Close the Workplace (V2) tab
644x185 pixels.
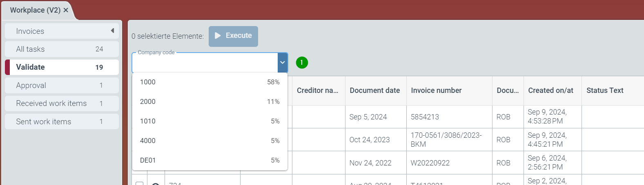(66, 10)
